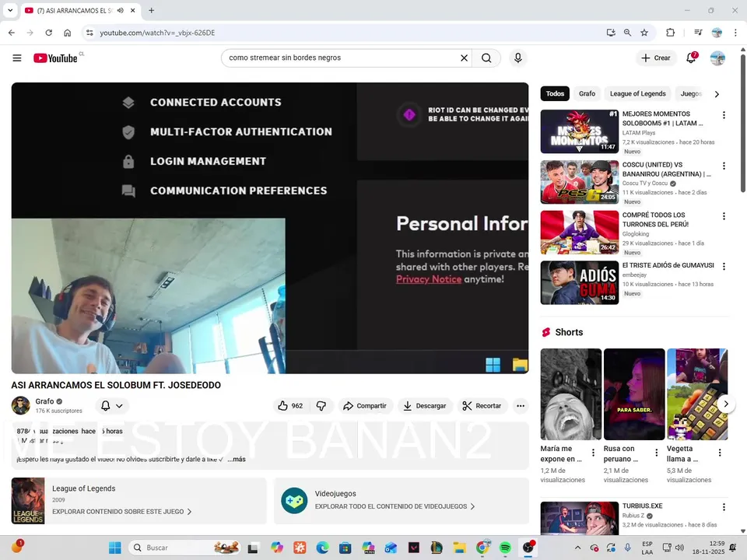Open more actions under the video
The image size is (747, 560).
click(521, 406)
